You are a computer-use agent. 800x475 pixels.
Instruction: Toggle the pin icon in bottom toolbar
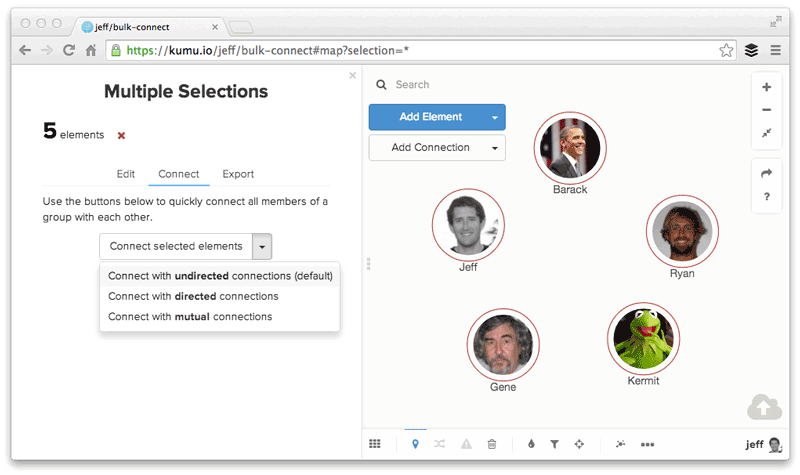pos(415,444)
